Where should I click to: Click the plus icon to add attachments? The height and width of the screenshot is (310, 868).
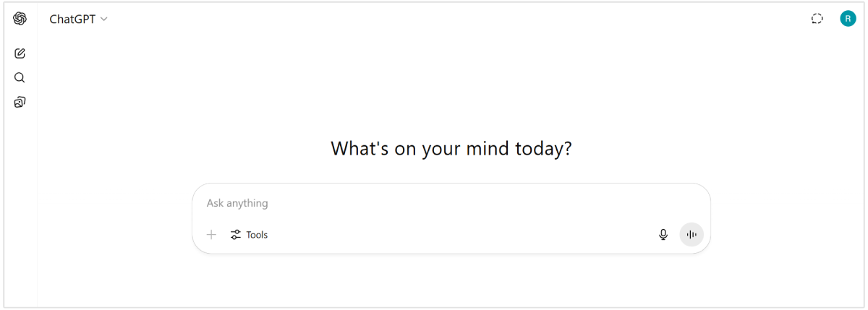click(x=211, y=235)
